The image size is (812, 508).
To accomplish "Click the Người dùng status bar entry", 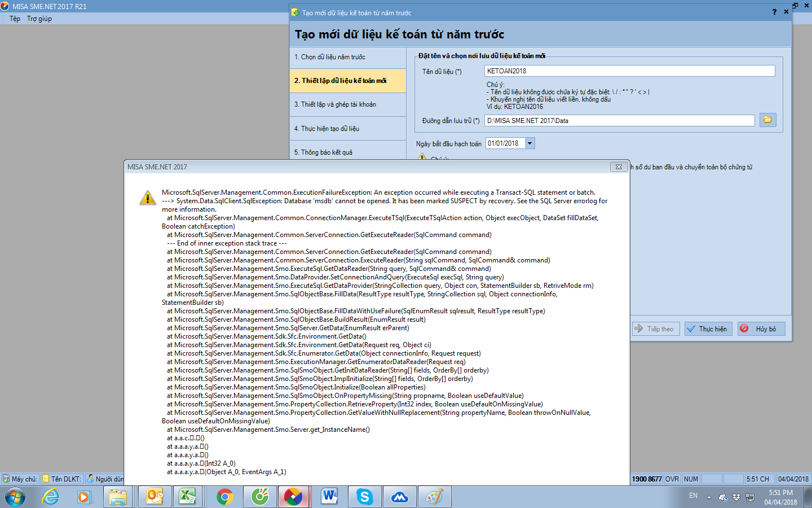I will click(x=105, y=479).
